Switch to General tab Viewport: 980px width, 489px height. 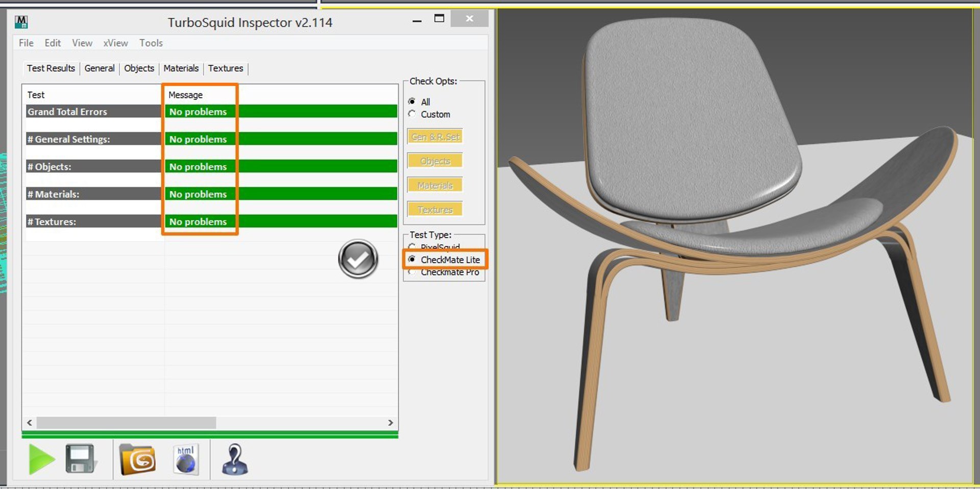100,68
